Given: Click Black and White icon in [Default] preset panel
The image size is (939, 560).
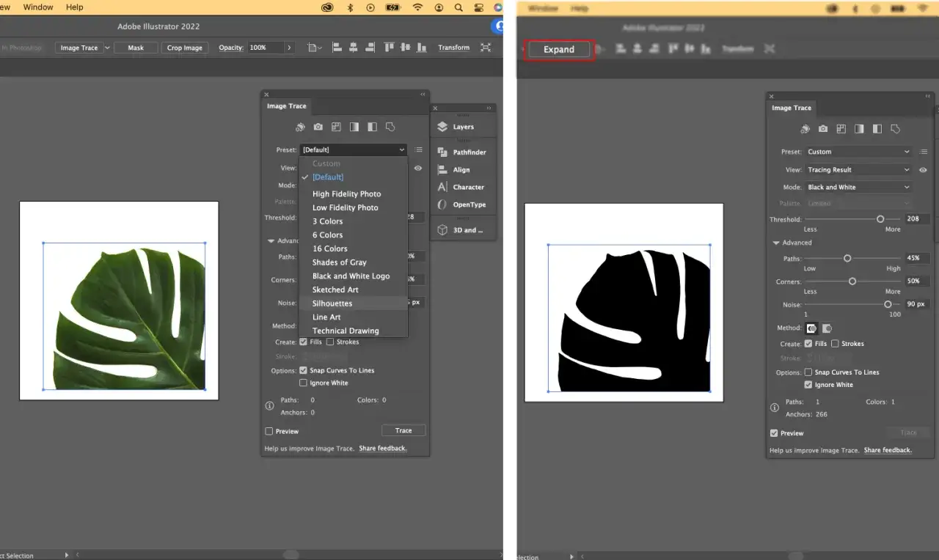Looking at the screenshot, I should pyautogui.click(x=372, y=127).
